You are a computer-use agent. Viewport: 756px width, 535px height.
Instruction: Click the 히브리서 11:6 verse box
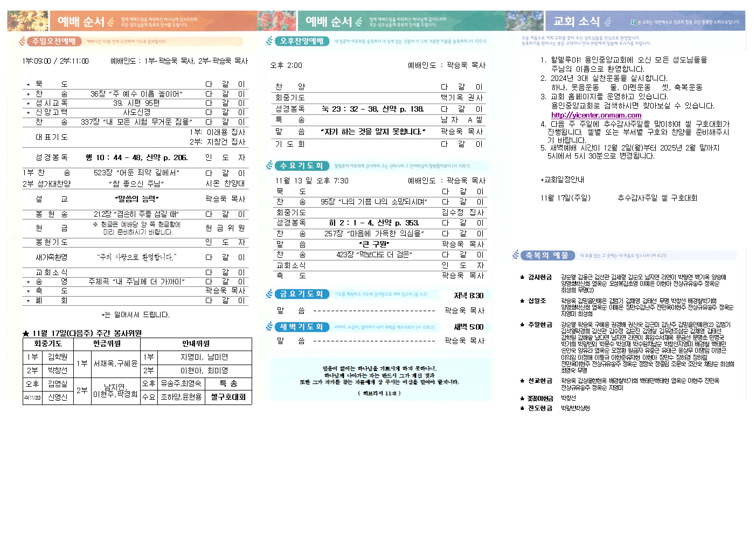click(379, 380)
